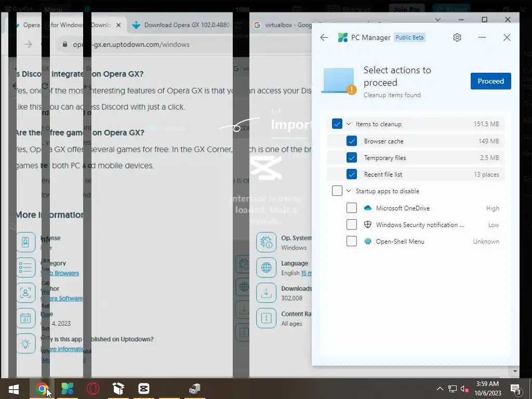The image size is (532, 399).
Task: Switch to the Download Opera GX browser tab
Action: (181, 25)
